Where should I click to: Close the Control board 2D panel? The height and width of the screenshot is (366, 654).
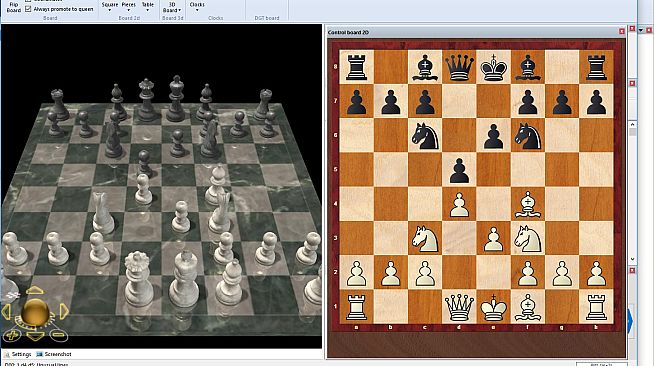pos(621,32)
